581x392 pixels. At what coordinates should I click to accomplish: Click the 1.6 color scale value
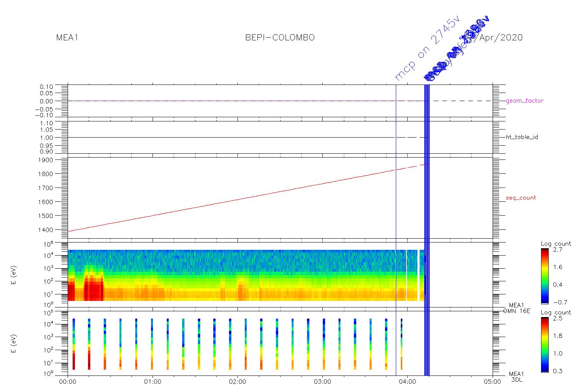click(x=557, y=267)
